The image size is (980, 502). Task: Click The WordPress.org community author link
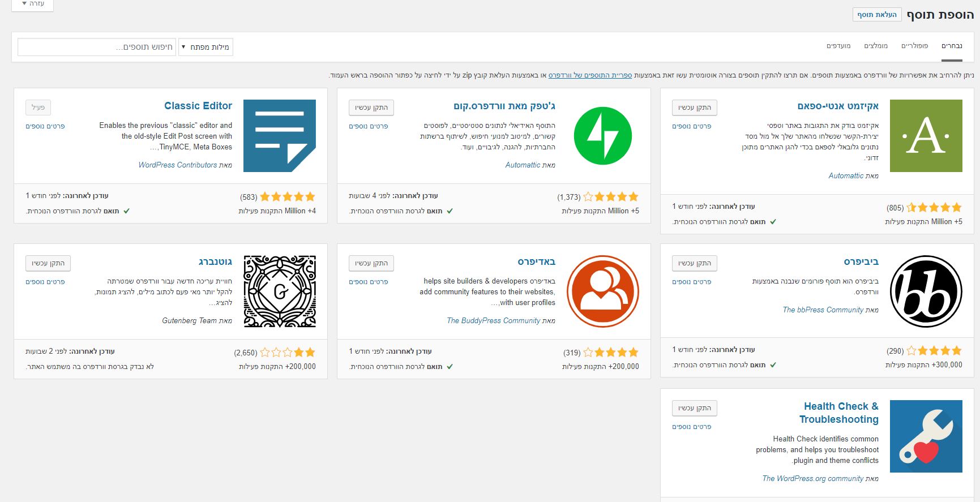click(x=813, y=479)
